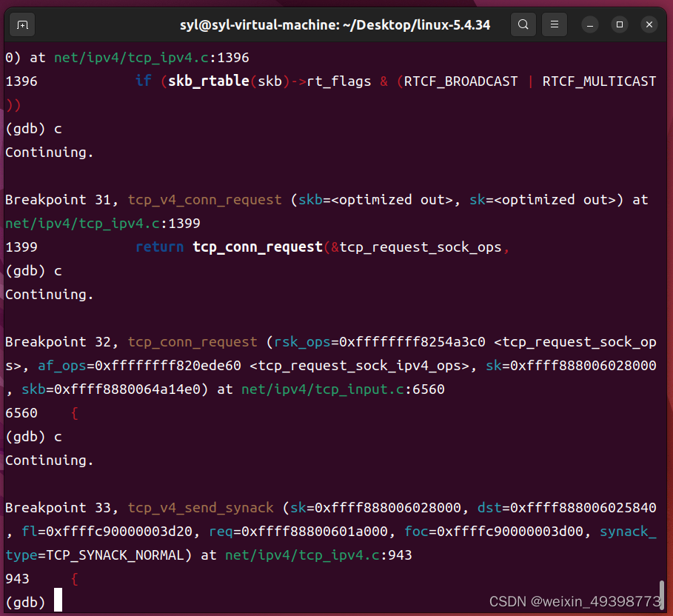Viewport: 673px width, 616px height.
Task: Open the hamburger menu
Action: click(x=554, y=24)
